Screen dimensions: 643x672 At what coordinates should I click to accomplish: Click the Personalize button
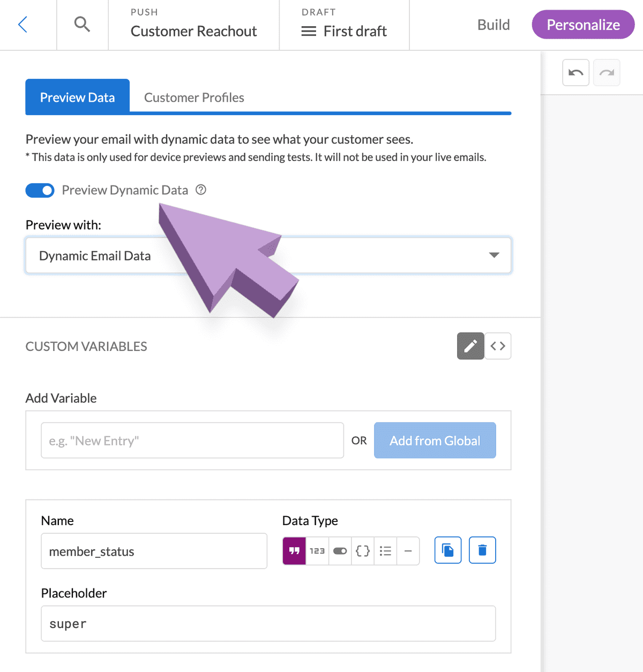pos(583,25)
